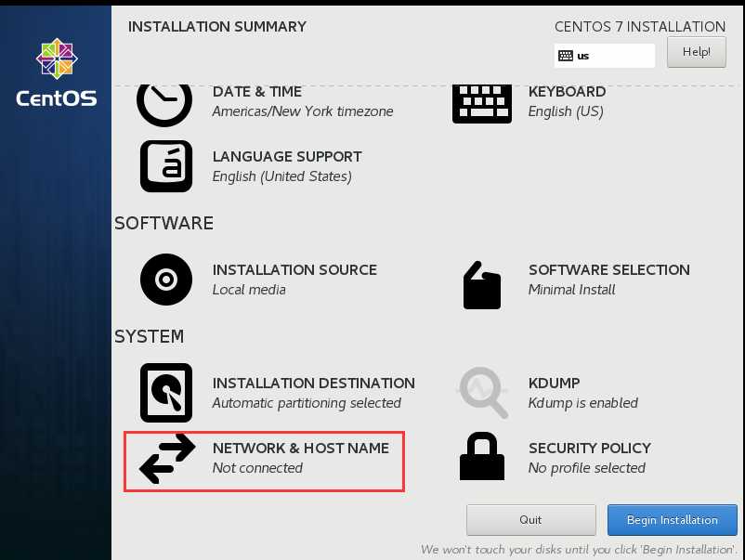Click the 'We won't touch your disks' note
This screenshot has height=560, width=745.
579,550
